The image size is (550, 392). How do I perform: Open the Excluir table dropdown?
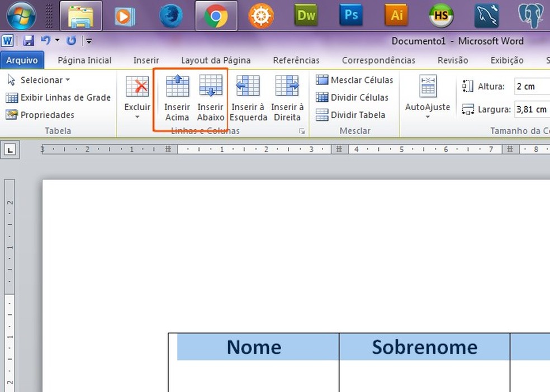click(x=137, y=98)
